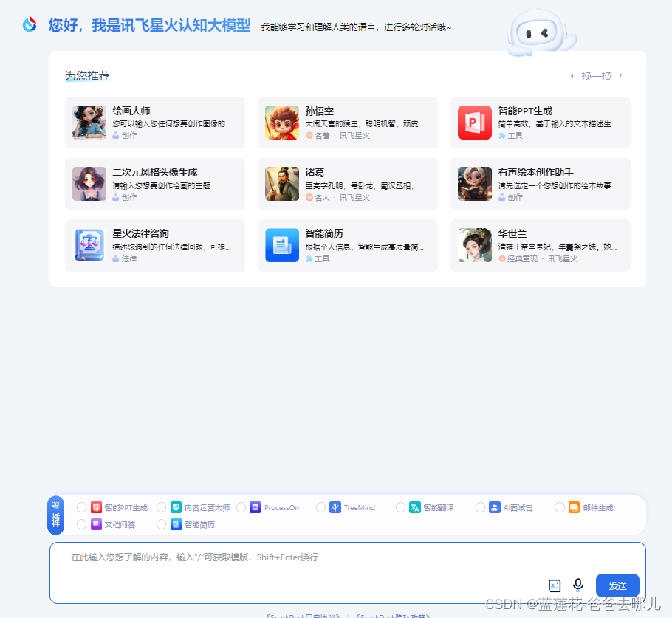Click 工具 tag under 智能PPT生成 card
Screen dimensions: 672x618
[x=515, y=136]
